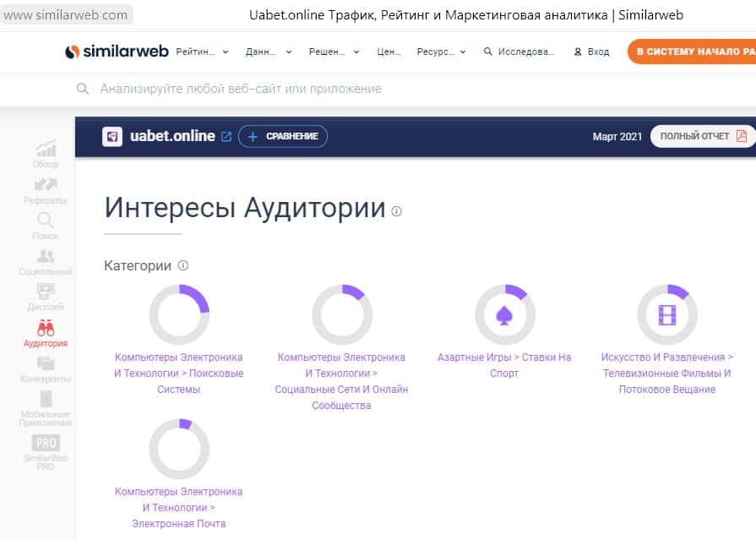Click the Поисковые Системы category donut chart

tap(179, 314)
